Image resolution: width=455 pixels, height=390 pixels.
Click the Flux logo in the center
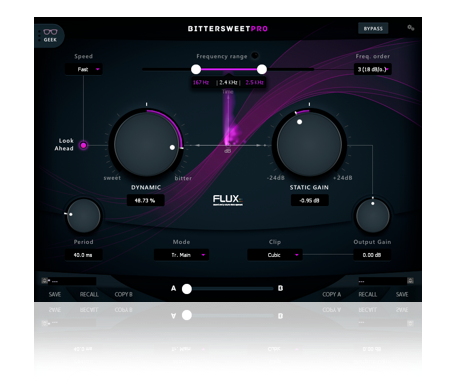coord(228,200)
